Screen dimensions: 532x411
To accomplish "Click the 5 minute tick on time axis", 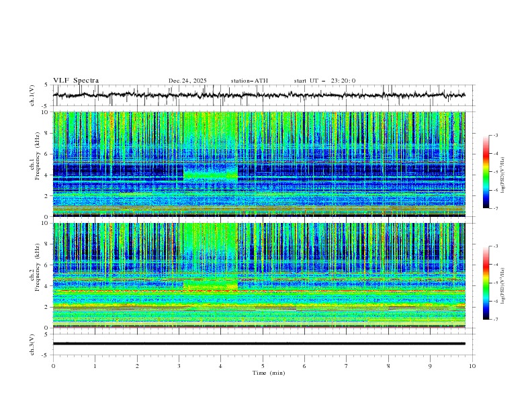I will (263, 366).
